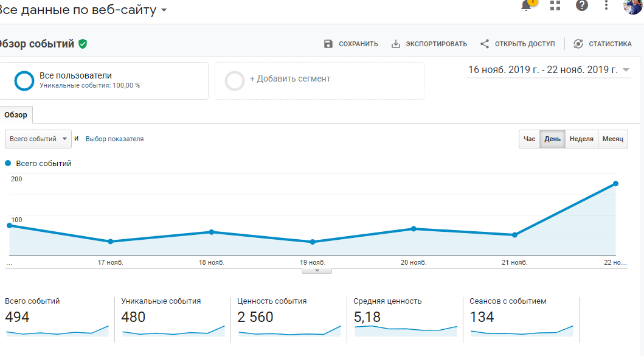Select the Обзор tab
Screen dimensions: 644x356
coord(16,115)
